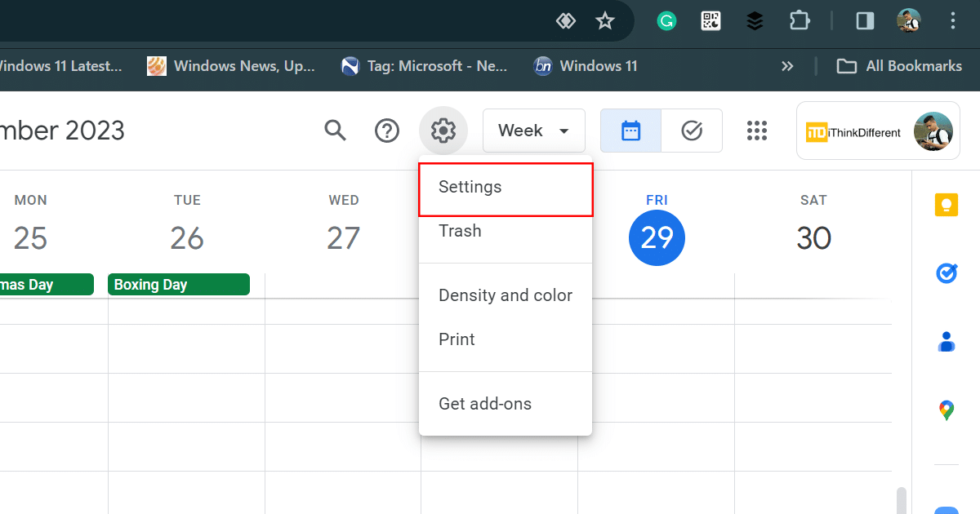Image resolution: width=980 pixels, height=514 pixels.
Task: Open Google Keep in side panel
Action: pyautogui.click(x=946, y=206)
